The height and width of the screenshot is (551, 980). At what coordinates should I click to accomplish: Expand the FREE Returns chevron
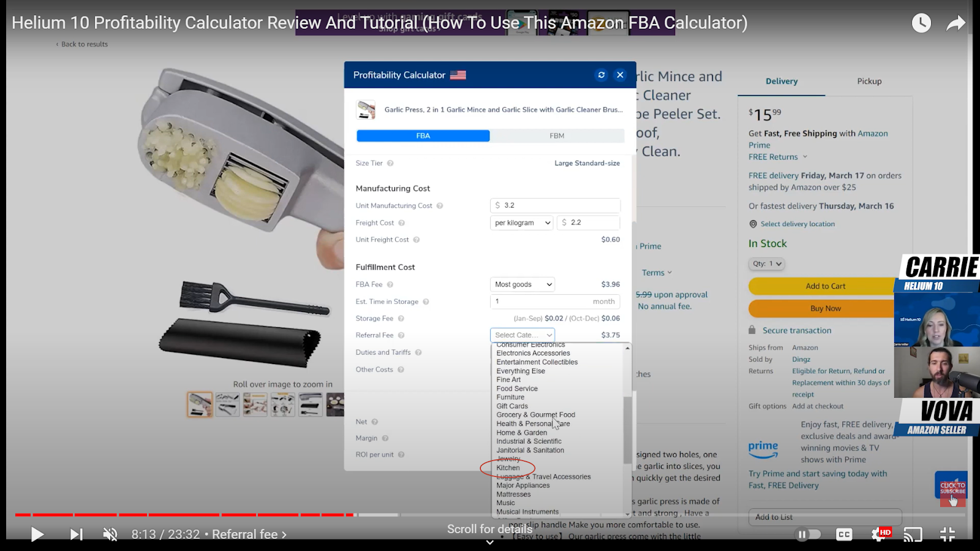click(805, 157)
